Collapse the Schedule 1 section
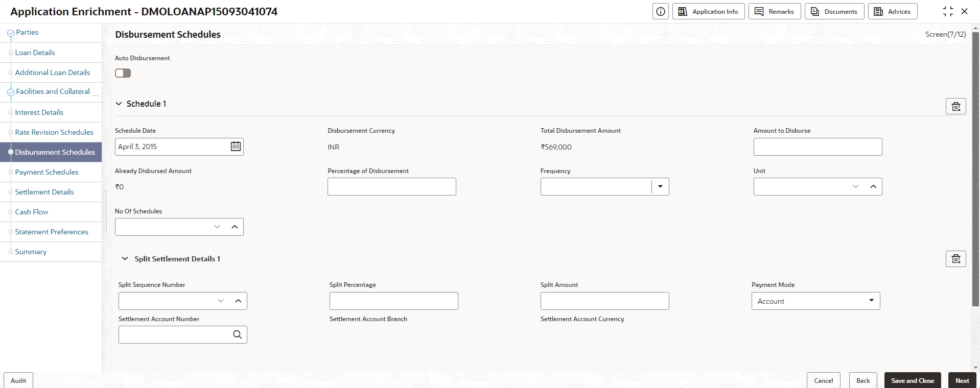Screen dimensions: 980x388 click(119, 104)
